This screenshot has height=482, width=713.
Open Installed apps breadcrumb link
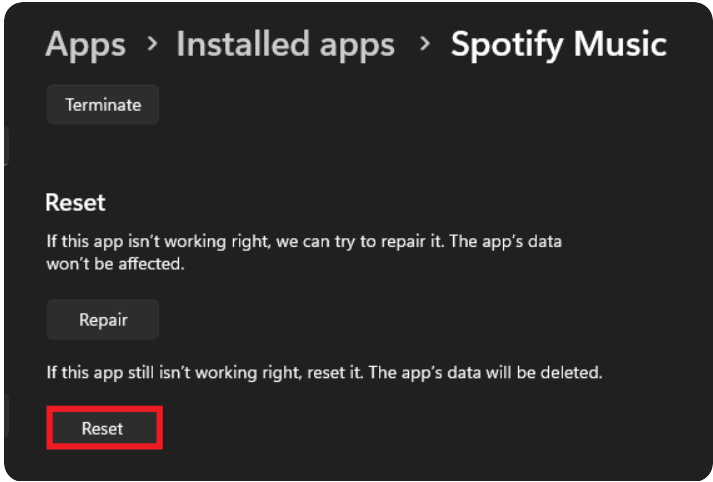[285, 45]
